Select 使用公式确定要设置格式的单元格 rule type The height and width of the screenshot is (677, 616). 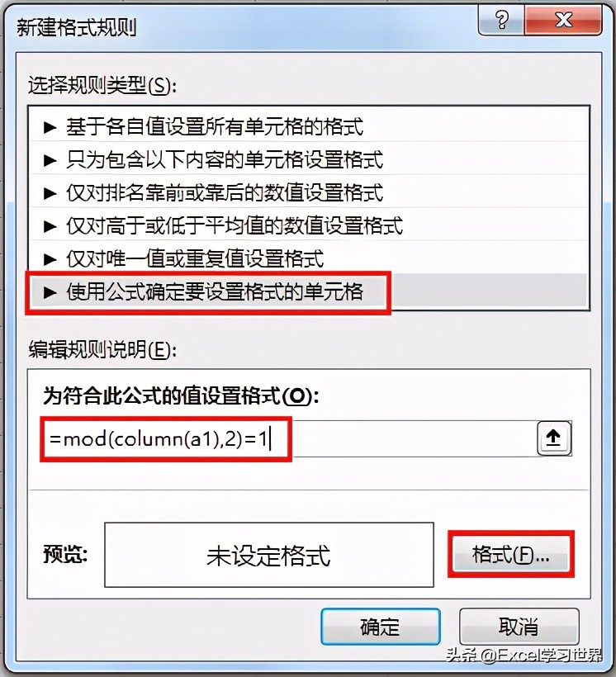[x=309, y=292]
